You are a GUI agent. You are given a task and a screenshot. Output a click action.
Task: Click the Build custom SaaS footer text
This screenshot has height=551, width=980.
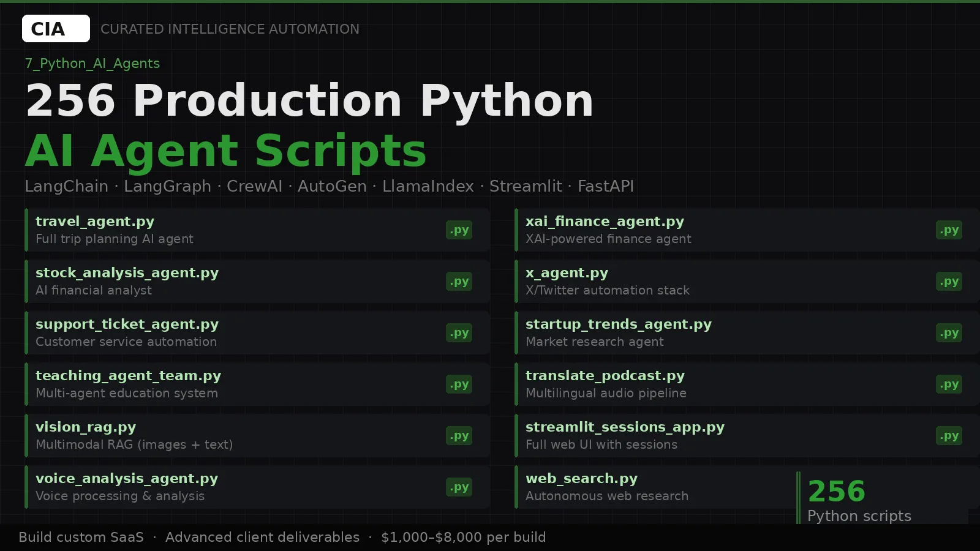(x=81, y=538)
